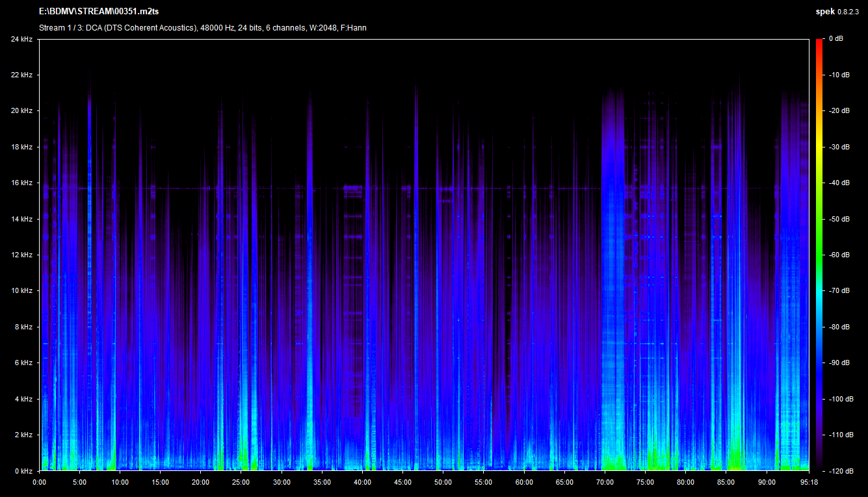Viewport: 868px width, 497px height.
Task: Select the -120 dB scale label
Action: tap(840, 470)
